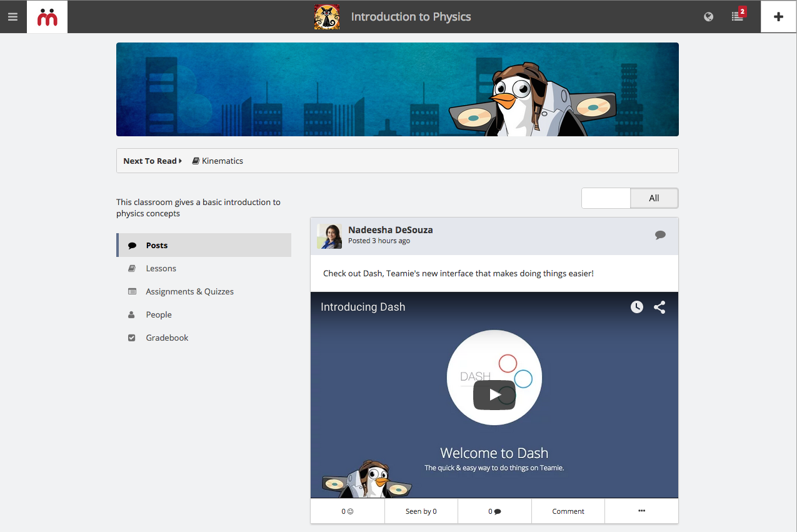Open the Kinematics lesson link
This screenshot has height=532, width=797.
218,161
